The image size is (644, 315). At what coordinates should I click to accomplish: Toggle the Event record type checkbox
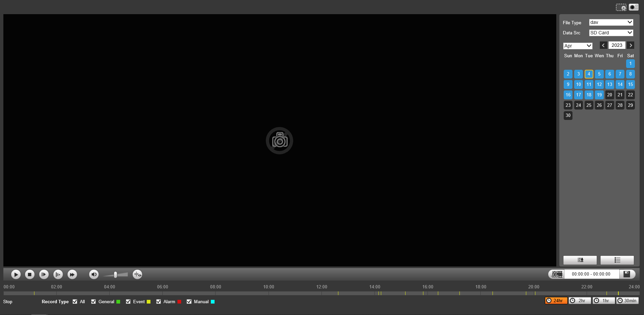click(128, 302)
